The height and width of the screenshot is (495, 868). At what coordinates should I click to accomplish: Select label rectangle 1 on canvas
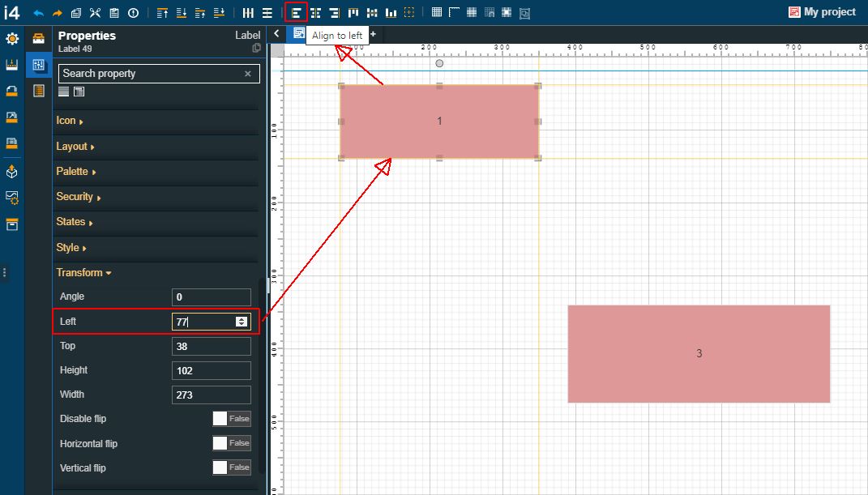[x=439, y=122]
